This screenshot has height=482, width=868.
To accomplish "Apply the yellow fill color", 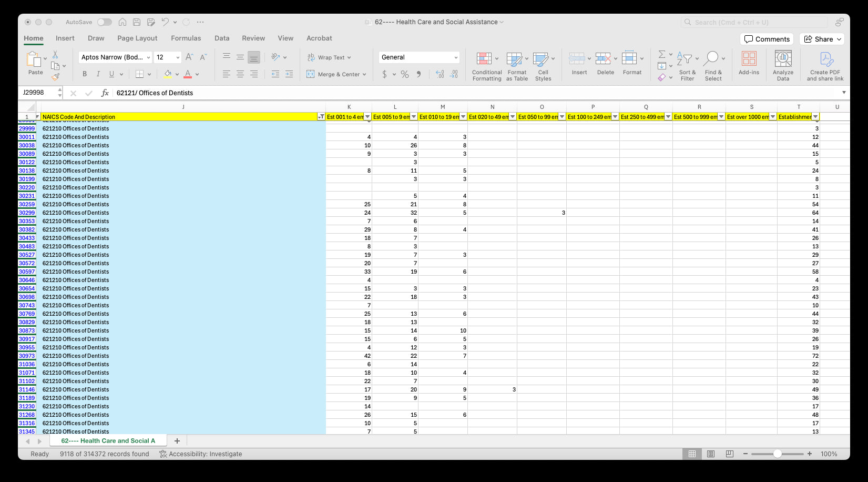I will click(x=168, y=74).
